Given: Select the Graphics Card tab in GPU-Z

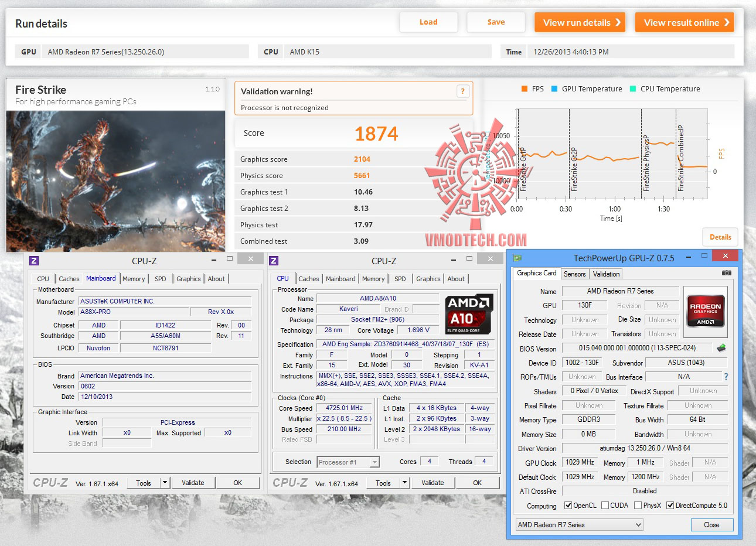Looking at the screenshot, I should coord(537,273).
